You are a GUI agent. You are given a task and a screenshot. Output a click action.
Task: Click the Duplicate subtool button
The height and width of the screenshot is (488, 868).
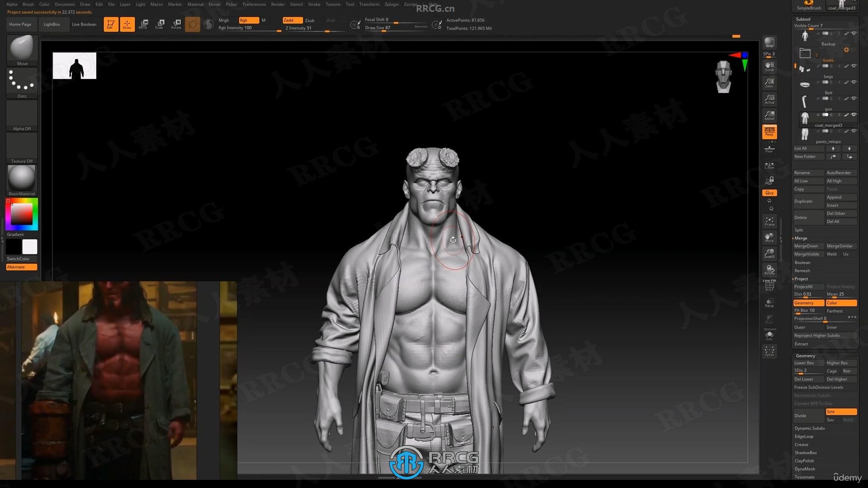click(x=809, y=201)
